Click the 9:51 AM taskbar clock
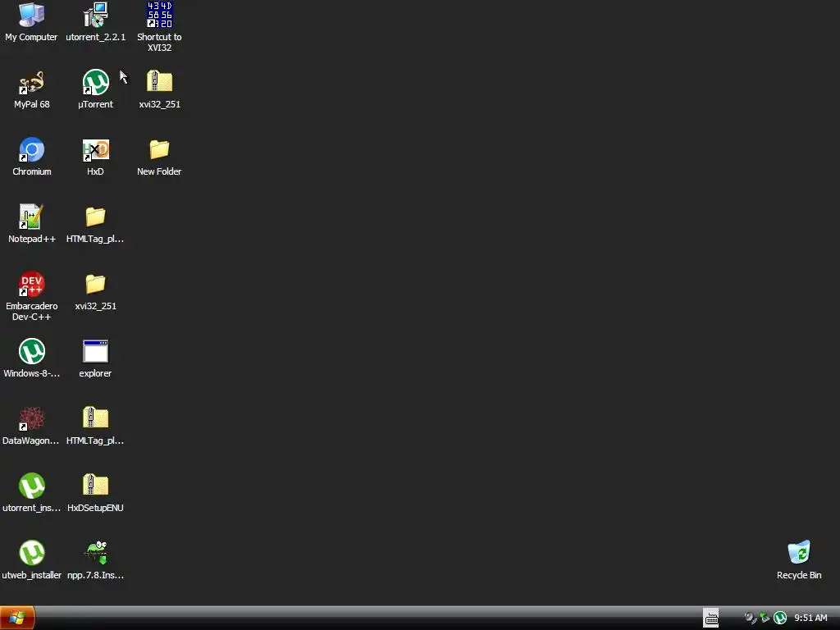840x630 pixels. (x=810, y=619)
